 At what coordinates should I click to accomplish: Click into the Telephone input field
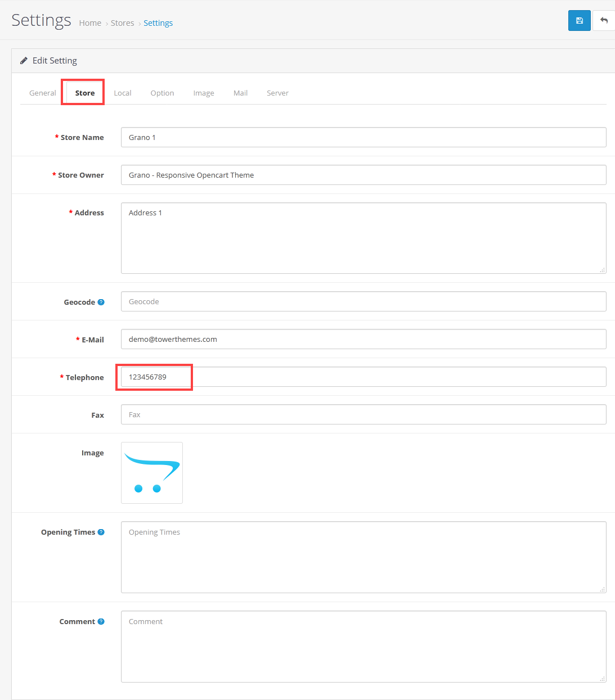363,377
